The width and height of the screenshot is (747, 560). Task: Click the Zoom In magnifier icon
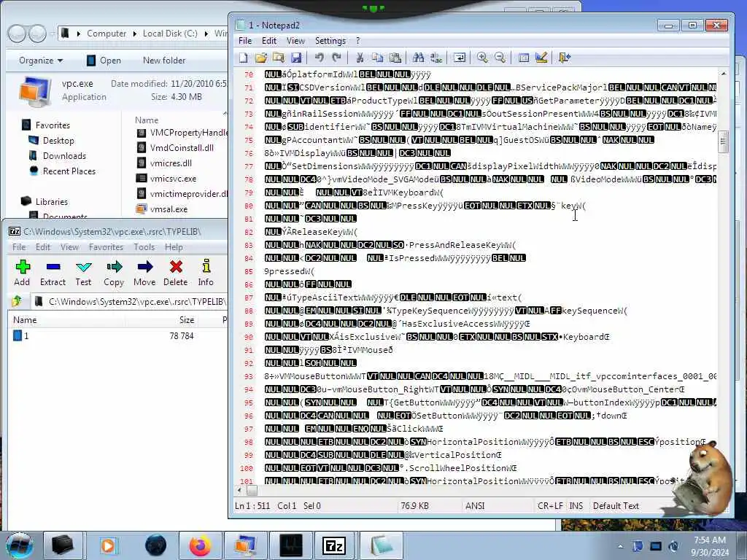click(x=482, y=58)
